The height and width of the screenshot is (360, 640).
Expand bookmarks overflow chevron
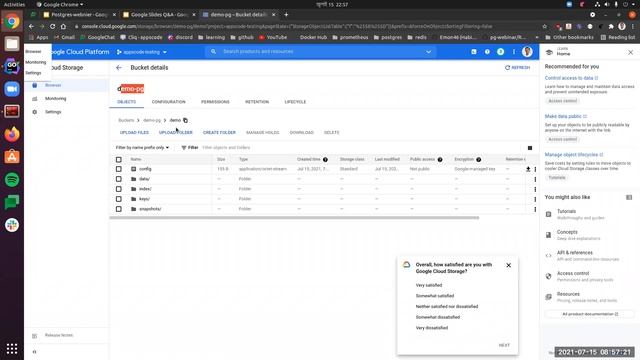(x=537, y=38)
